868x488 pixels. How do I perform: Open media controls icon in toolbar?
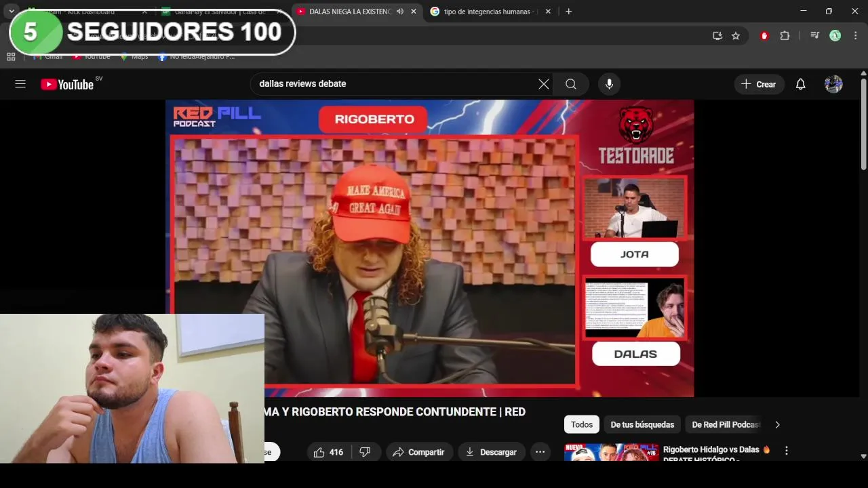(x=816, y=36)
